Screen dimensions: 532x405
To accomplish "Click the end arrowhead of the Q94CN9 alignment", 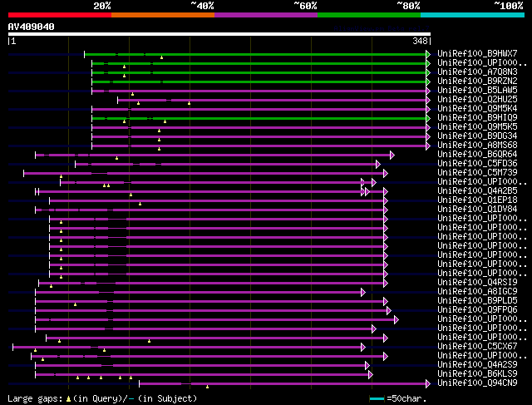I will click(428, 384).
